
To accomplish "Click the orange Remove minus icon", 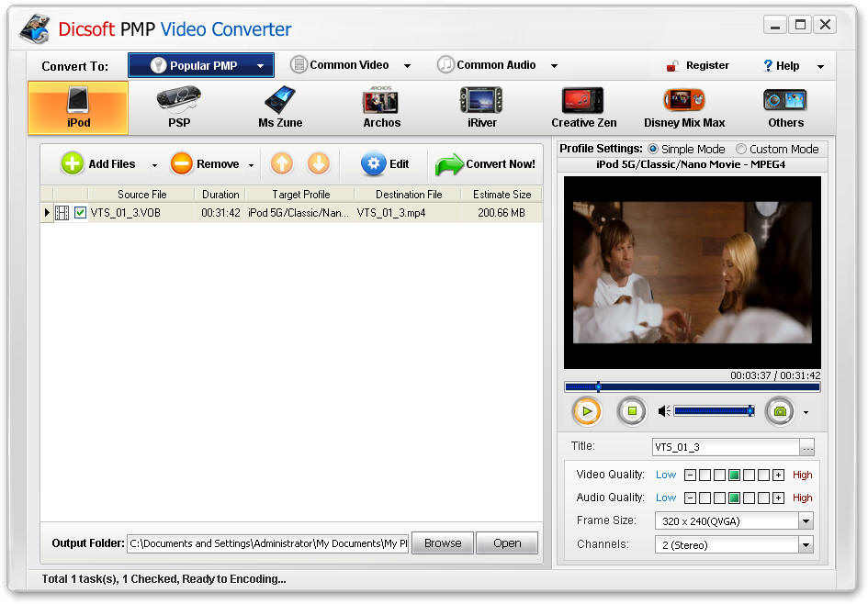I will (182, 163).
